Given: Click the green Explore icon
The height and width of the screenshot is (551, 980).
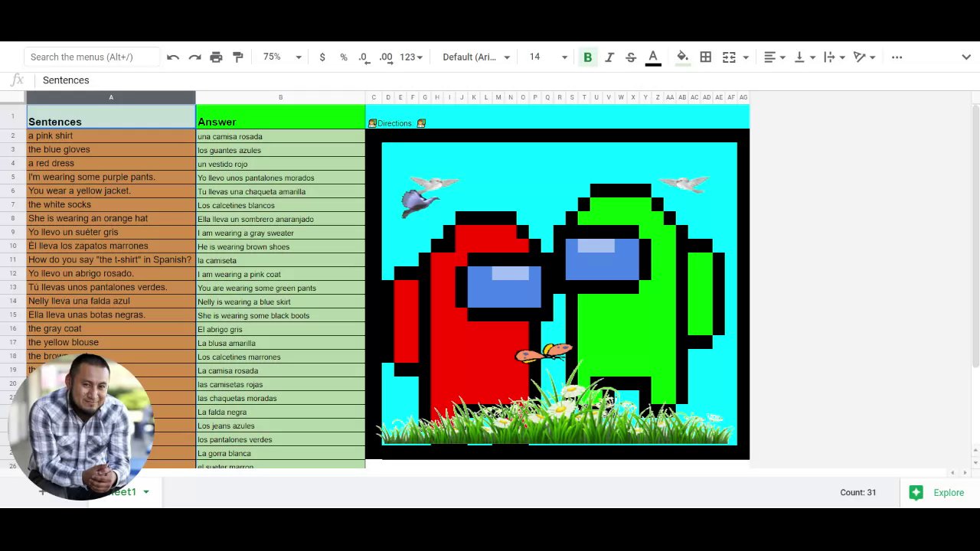Looking at the screenshot, I should point(916,493).
